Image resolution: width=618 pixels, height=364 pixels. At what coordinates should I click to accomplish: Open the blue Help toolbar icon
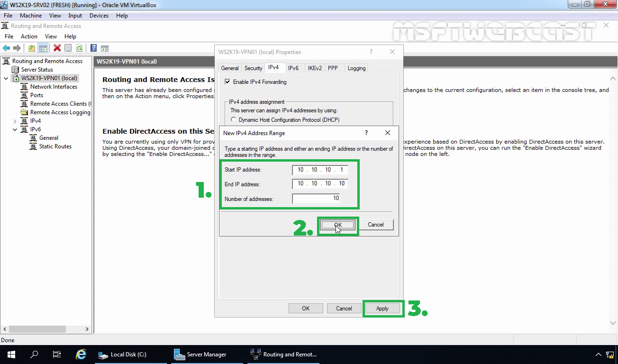94,48
